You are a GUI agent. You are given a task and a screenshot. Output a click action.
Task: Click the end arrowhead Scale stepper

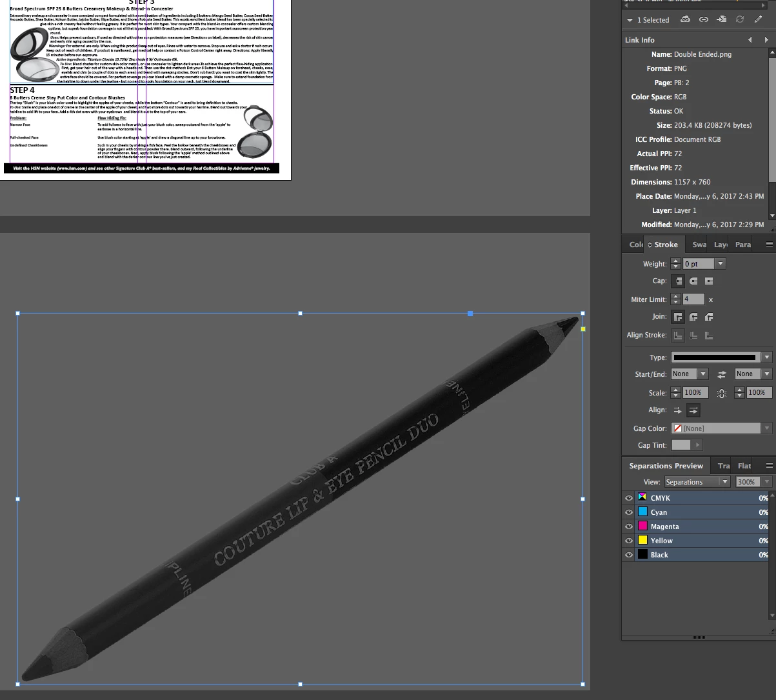tap(739, 392)
